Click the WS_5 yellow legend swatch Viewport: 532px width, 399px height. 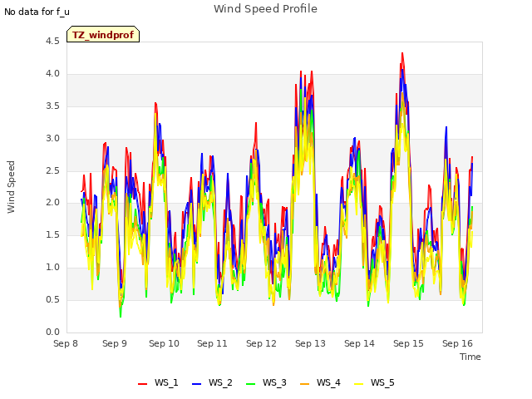[x=358, y=383]
